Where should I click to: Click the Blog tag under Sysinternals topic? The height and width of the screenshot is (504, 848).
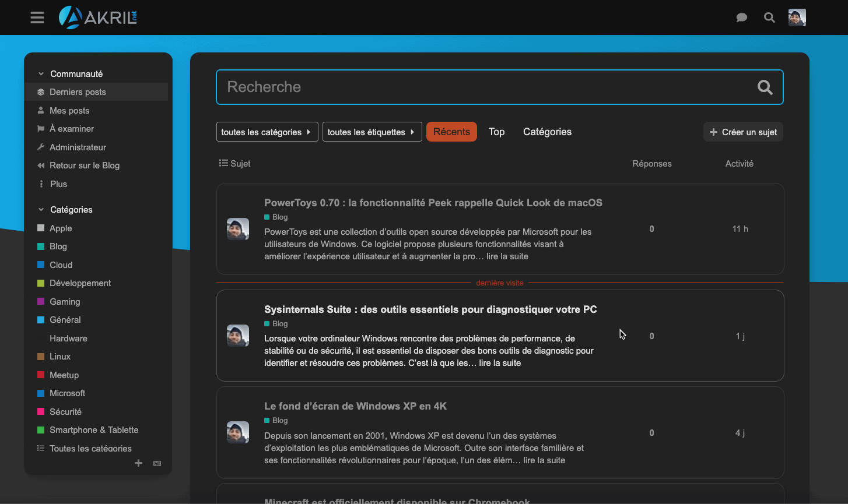click(276, 324)
